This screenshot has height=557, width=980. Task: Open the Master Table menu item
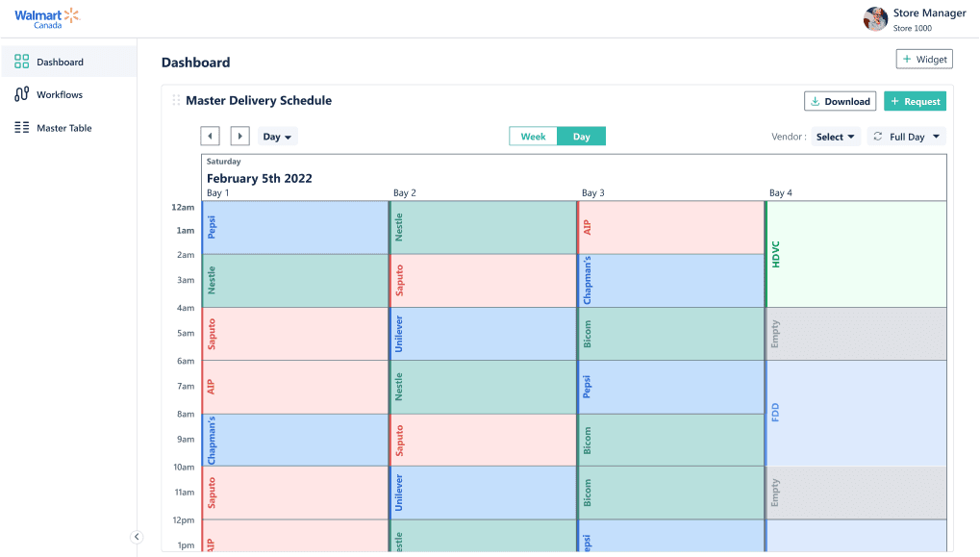pyautogui.click(x=68, y=128)
